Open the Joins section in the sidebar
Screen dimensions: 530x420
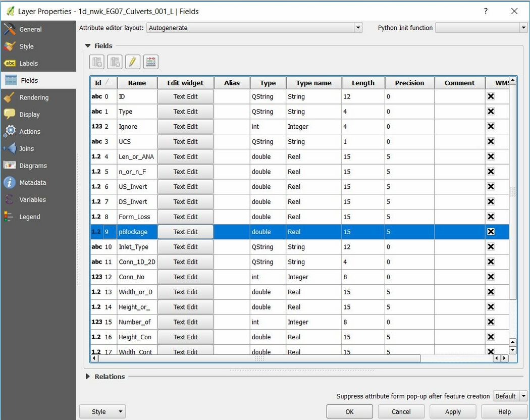click(27, 148)
